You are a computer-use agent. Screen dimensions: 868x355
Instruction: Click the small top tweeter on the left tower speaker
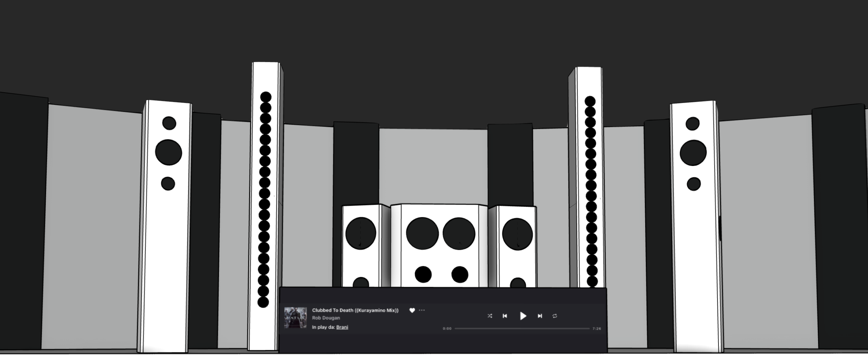[x=169, y=123]
